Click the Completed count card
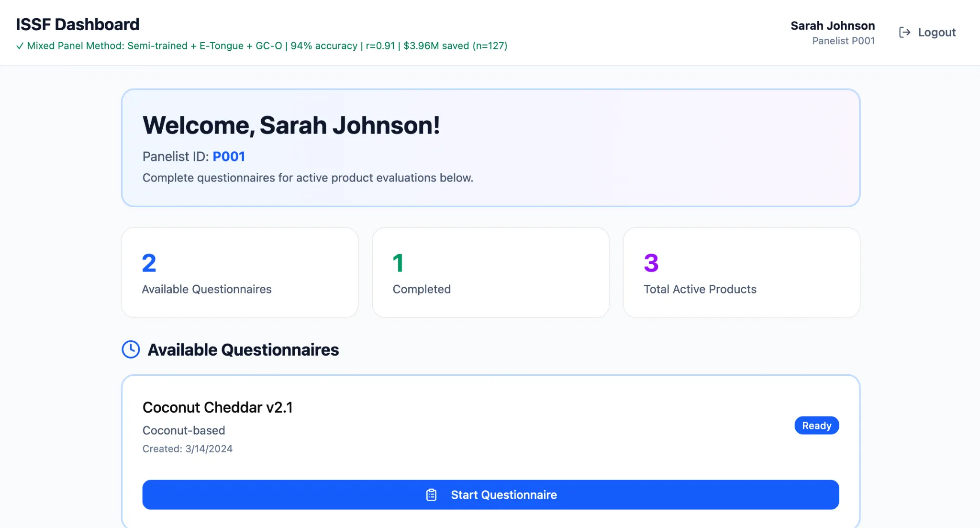980x528 pixels. [x=490, y=272]
